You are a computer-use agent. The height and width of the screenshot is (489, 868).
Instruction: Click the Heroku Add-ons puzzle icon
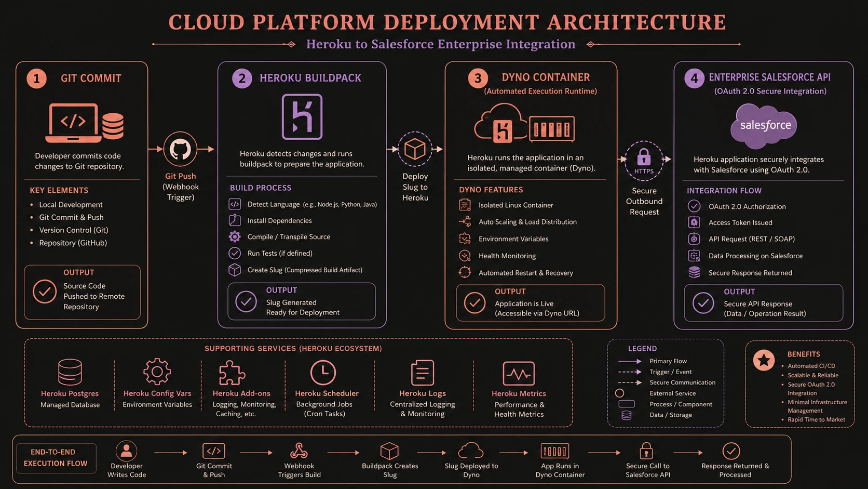[x=232, y=373]
